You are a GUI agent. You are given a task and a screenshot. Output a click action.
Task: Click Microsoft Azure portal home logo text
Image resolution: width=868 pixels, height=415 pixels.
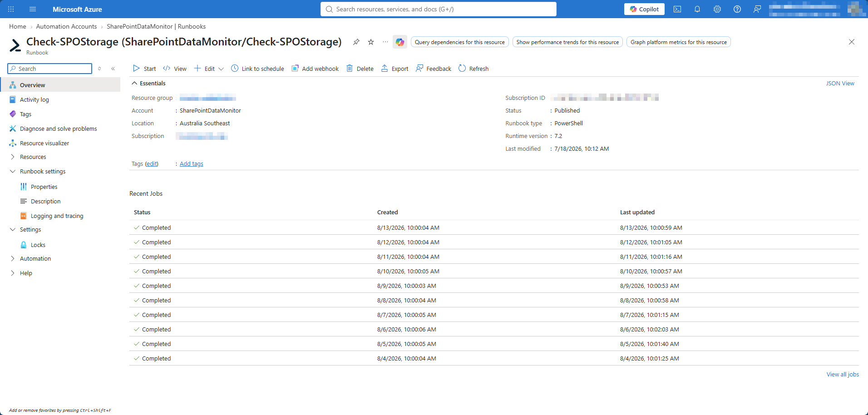[77, 9]
